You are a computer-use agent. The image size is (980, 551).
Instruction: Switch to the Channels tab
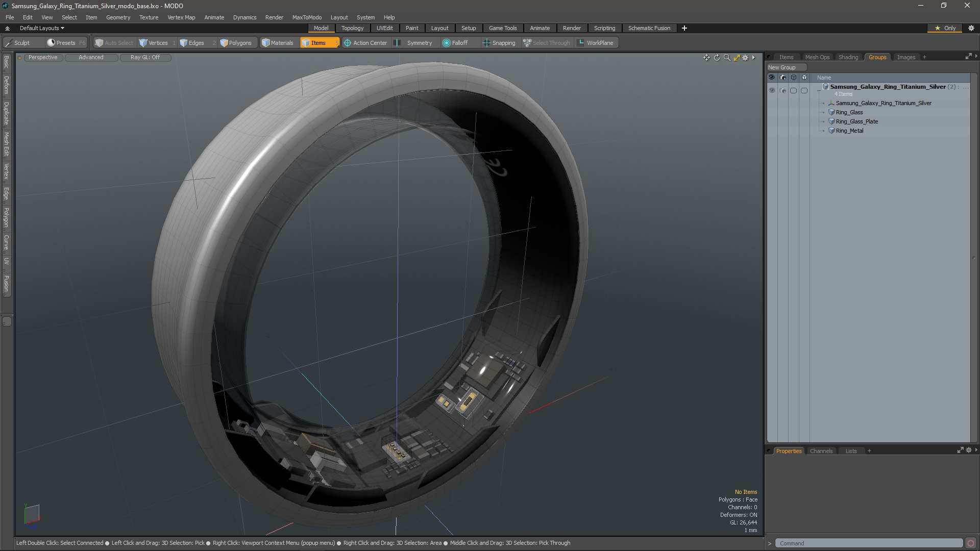coord(821,451)
